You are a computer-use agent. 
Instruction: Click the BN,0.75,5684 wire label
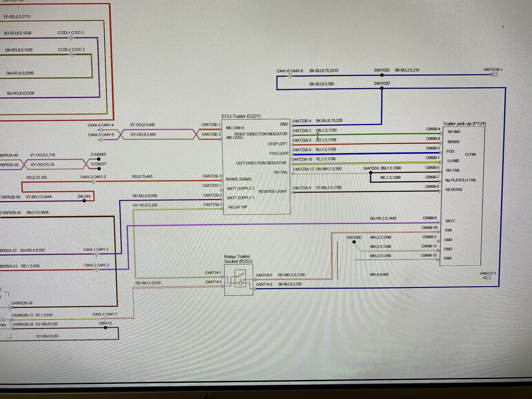click(x=37, y=213)
